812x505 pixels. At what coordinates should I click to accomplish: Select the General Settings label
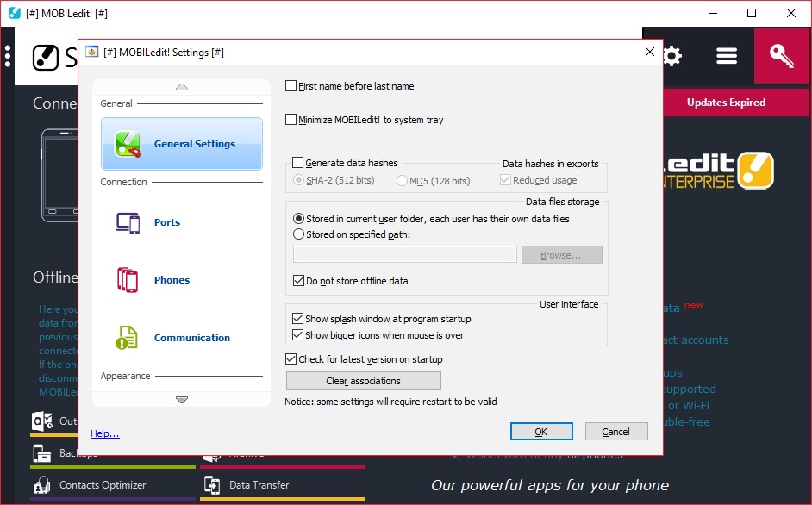pyautogui.click(x=195, y=144)
